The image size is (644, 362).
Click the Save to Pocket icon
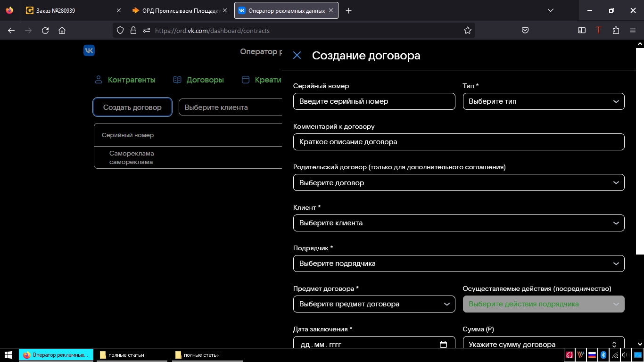525,30
